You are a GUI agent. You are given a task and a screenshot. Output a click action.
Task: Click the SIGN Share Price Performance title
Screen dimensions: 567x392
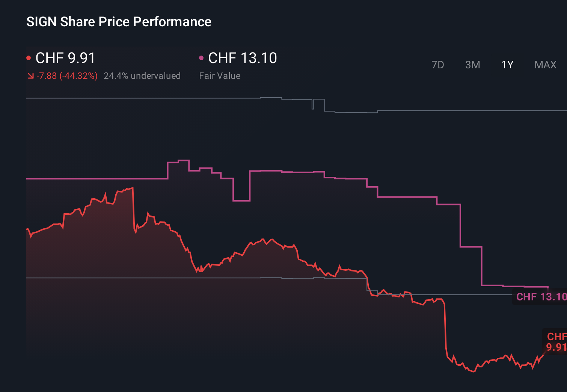(119, 21)
